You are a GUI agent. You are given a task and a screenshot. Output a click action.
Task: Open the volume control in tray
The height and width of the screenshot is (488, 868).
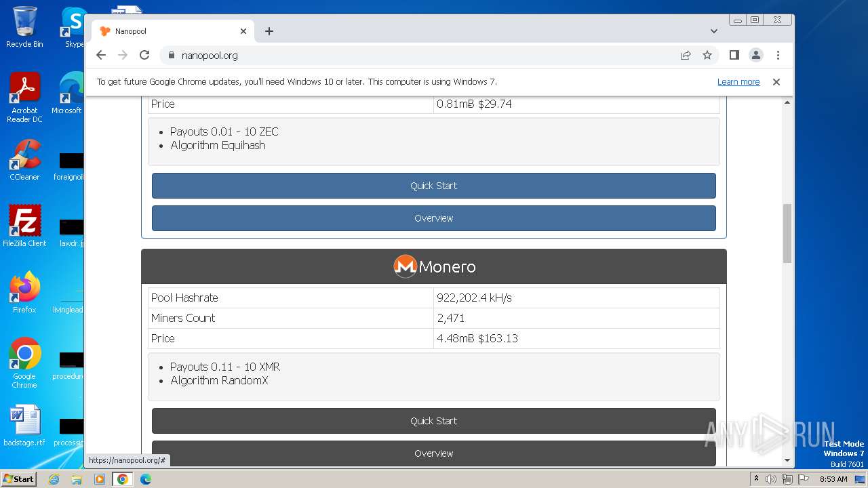point(771,479)
